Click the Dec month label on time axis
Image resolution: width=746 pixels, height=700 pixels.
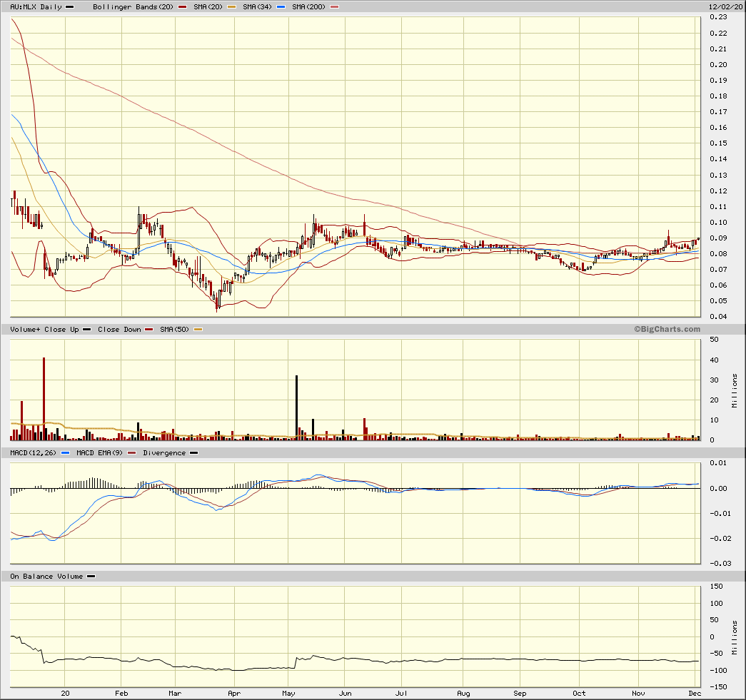point(695,694)
